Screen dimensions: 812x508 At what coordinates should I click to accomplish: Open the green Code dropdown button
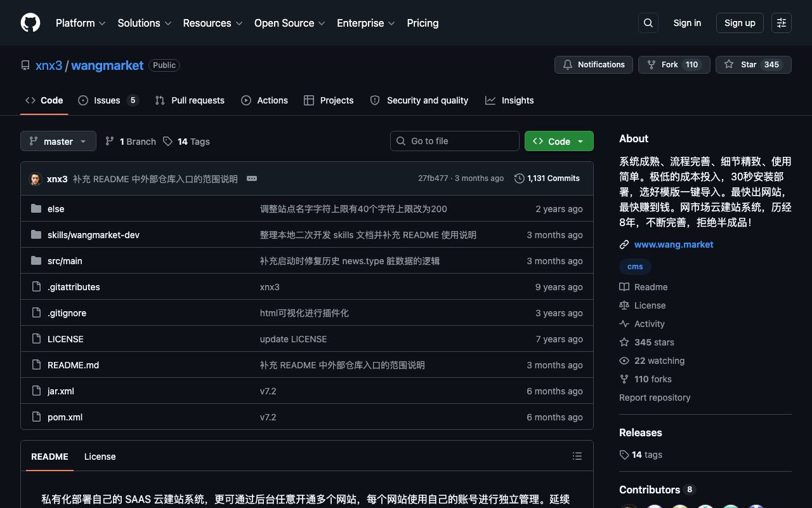[559, 141]
